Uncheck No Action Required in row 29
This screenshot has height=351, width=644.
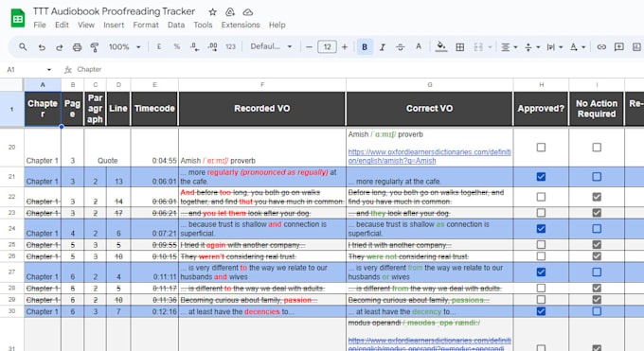point(597,300)
